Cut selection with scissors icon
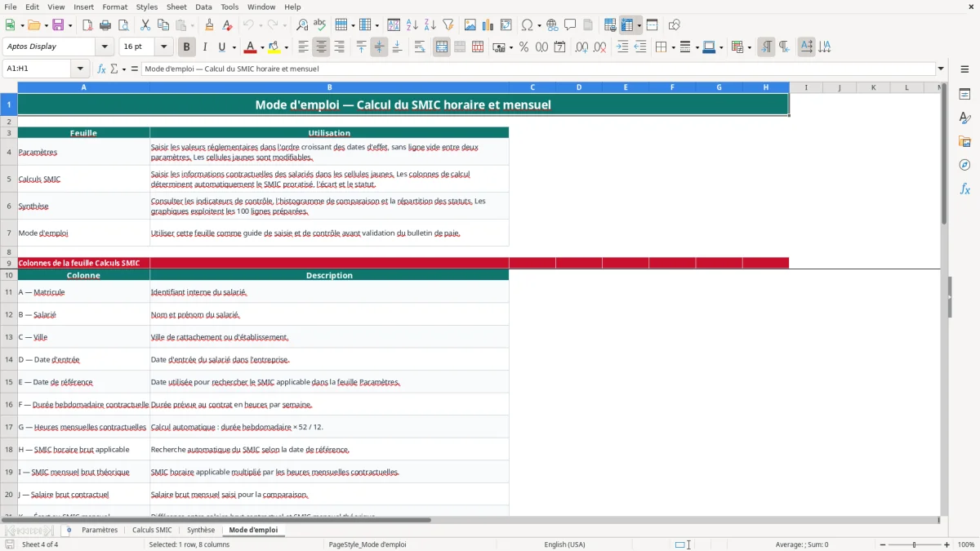980x551 pixels. point(145,25)
